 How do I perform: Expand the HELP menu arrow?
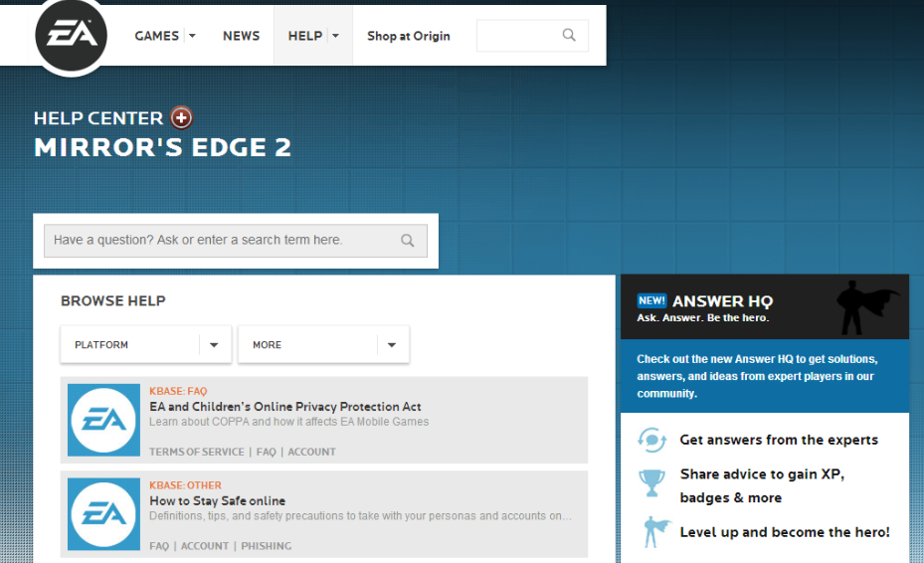pos(335,36)
